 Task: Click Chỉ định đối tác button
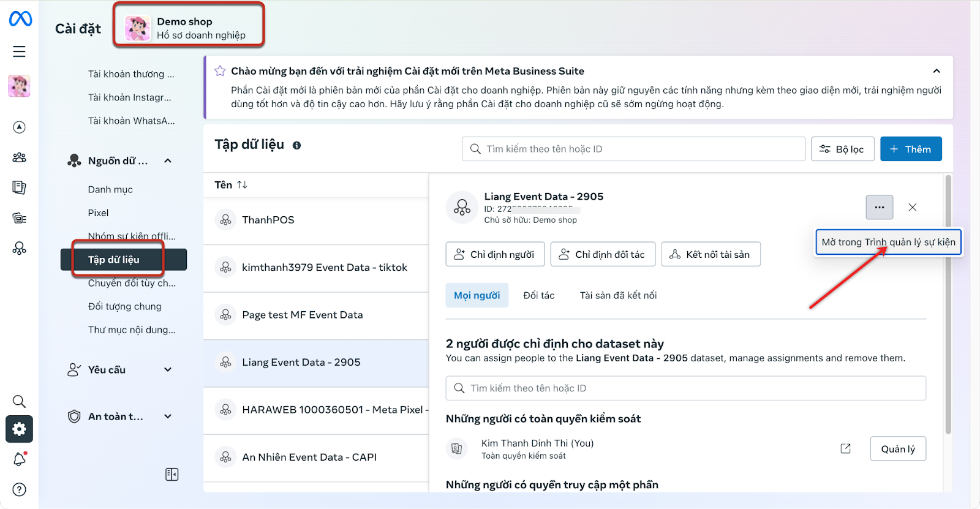(603, 254)
